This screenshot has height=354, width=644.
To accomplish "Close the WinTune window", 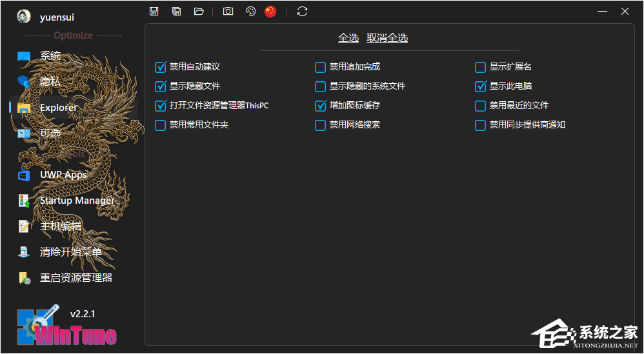I will pos(625,12).
